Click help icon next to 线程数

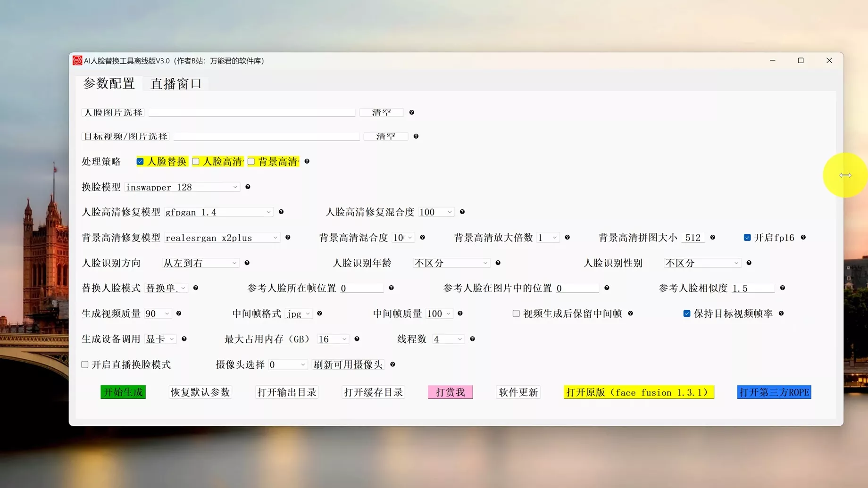[x=471, y=339]
